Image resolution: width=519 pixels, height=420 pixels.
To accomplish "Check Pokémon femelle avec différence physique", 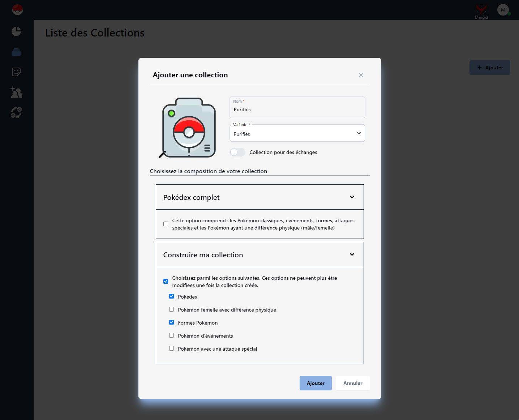I will click(x=172, y=309).
